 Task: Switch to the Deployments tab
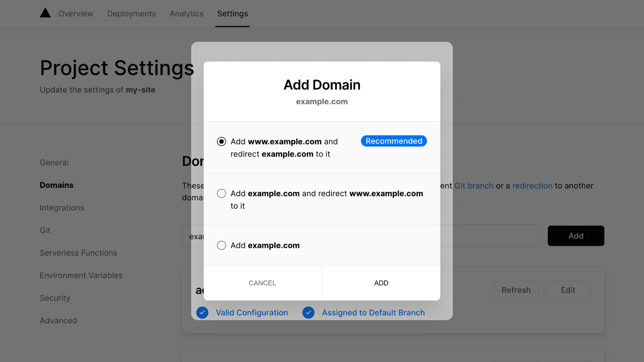pyautogui.click(x=131, y=14)
